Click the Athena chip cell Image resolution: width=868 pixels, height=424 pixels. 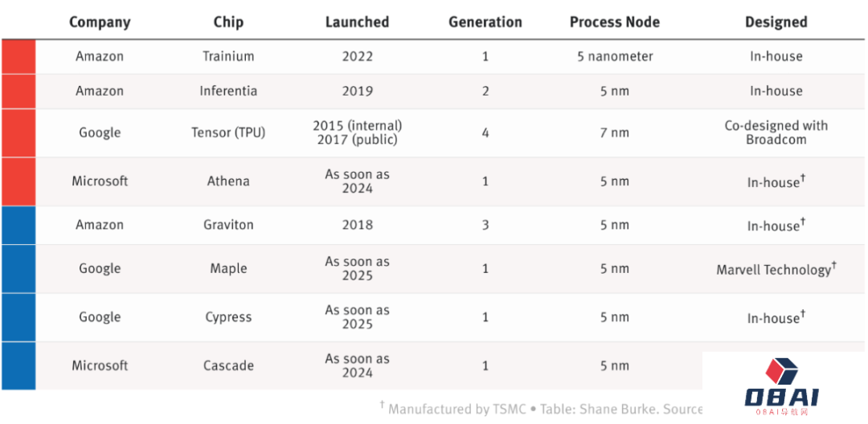tap(228, 181)
